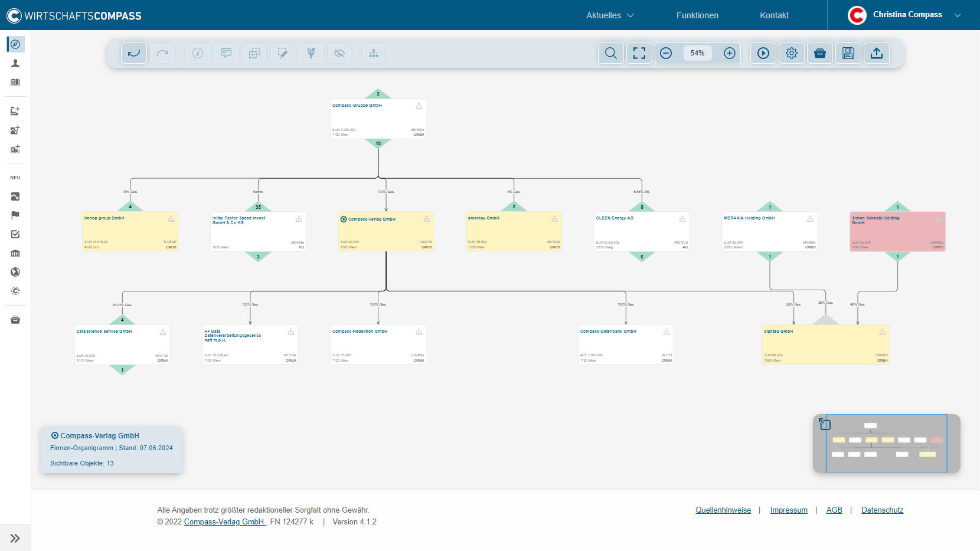Open the Christina Compass user dropdown

(x=904, y=15)
